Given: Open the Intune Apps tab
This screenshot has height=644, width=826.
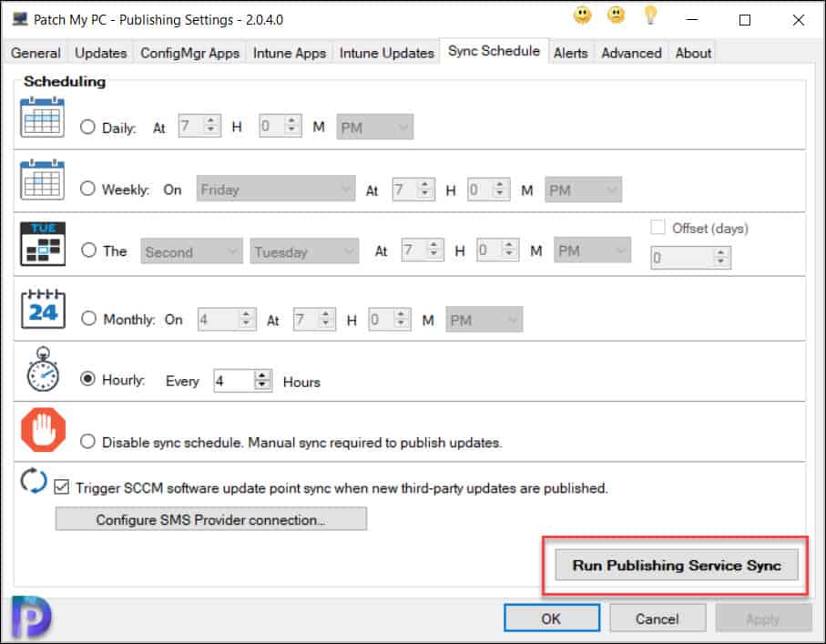Looking at the screenshot, I should click(x=290, y=53).
